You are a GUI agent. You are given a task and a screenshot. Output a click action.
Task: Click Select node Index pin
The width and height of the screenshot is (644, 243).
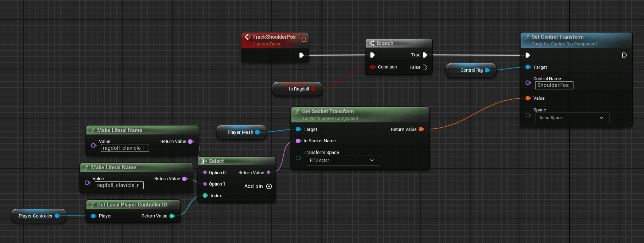point(205,196)
